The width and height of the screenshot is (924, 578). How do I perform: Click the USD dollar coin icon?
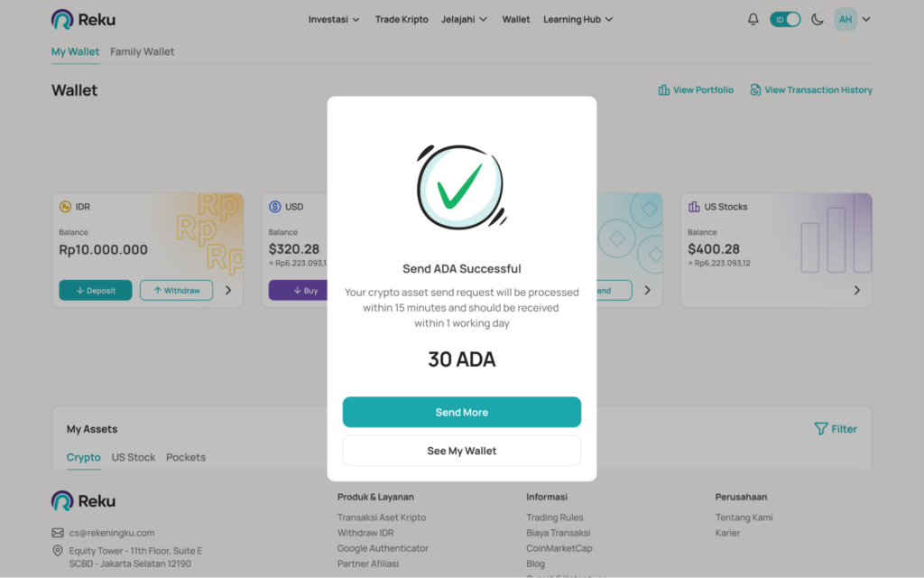(x=275, y=207)
